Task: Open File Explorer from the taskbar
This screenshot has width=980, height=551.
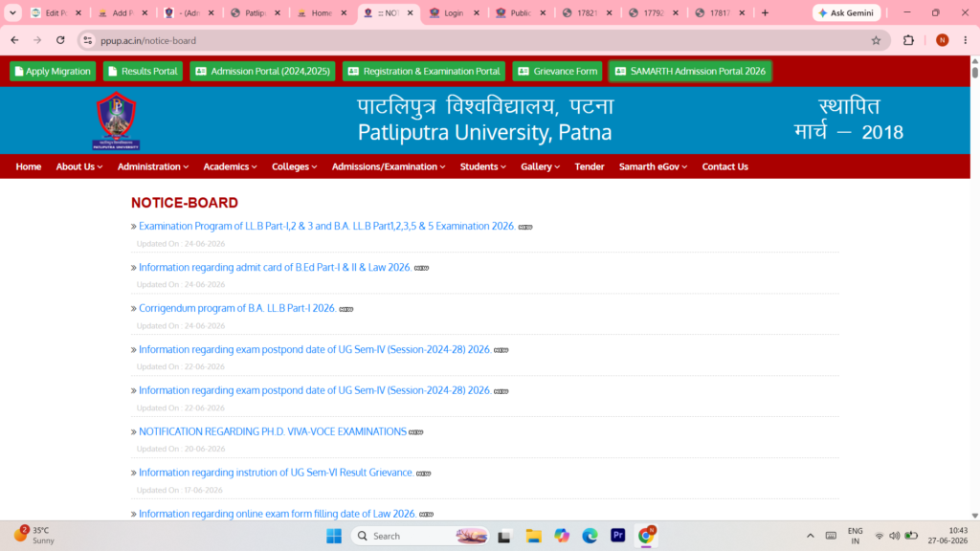Action: tap(533, 536)
